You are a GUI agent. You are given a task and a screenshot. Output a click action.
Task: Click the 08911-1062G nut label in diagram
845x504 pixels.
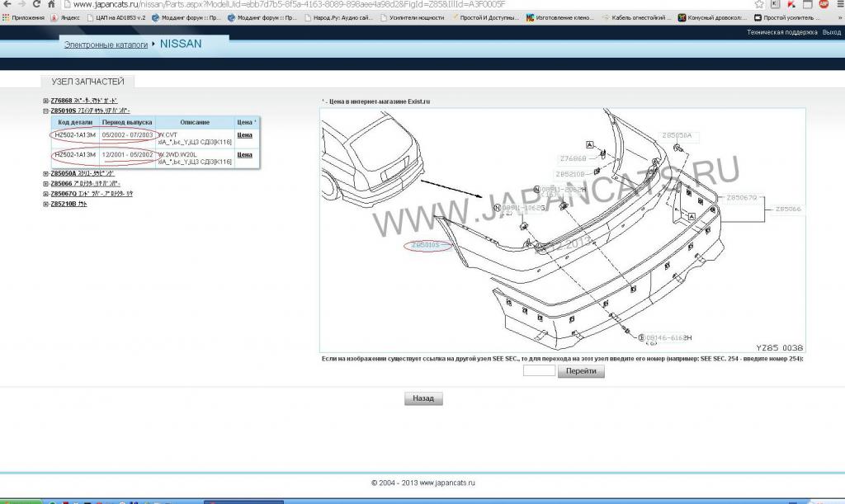(x=523, y=208)
